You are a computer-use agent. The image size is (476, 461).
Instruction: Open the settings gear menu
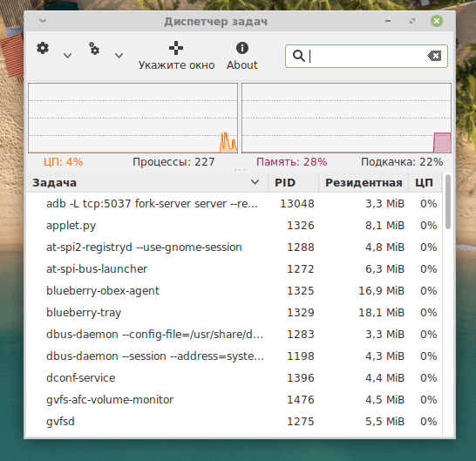tap(43, 48)
